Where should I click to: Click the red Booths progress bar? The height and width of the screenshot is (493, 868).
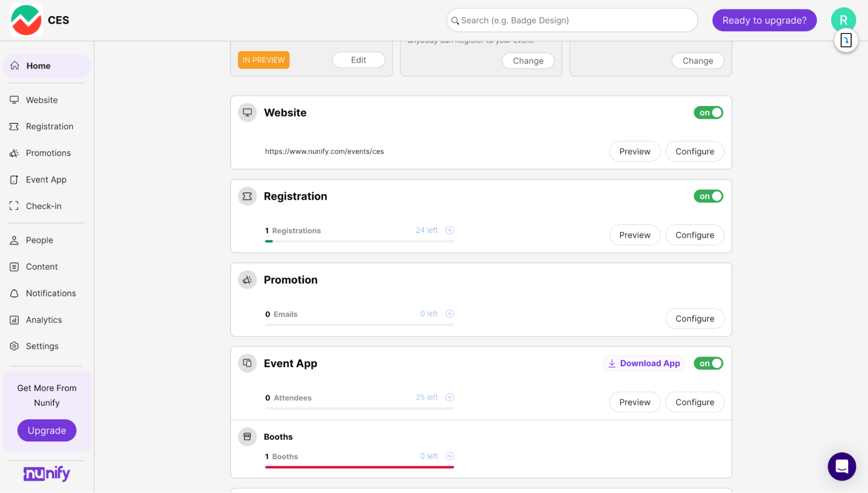359,467
